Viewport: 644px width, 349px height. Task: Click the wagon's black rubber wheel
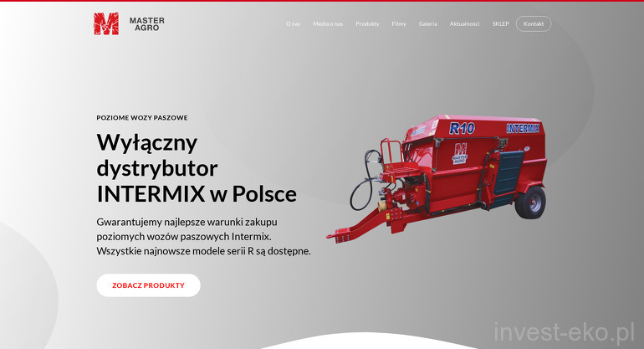(530, 203)
